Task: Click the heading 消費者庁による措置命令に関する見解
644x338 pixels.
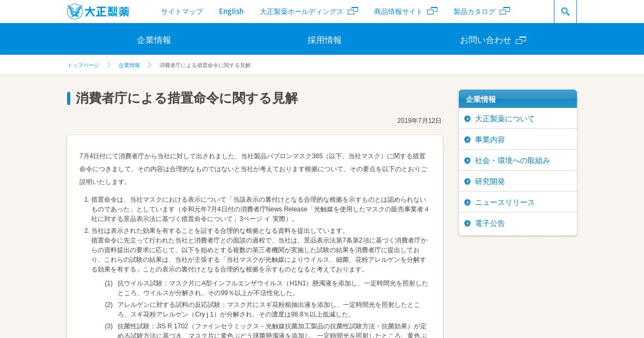Action: click(x=187, y=98)
